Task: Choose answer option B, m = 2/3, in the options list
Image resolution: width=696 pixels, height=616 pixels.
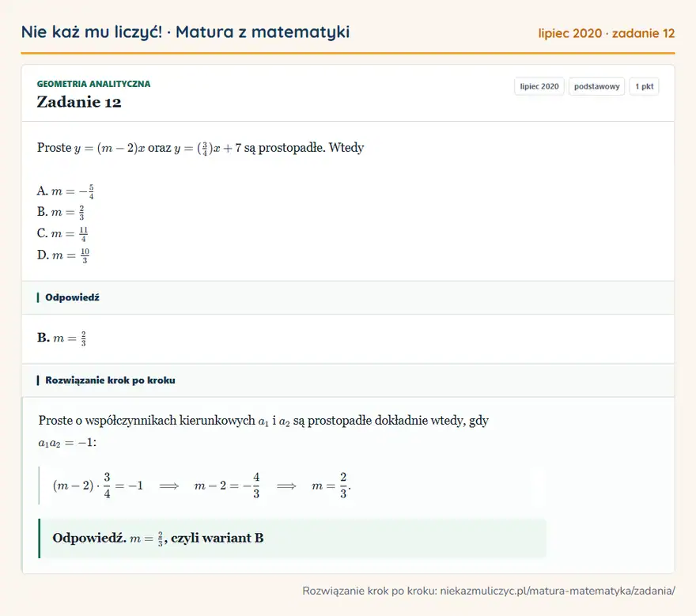Action: pos(60,212)
